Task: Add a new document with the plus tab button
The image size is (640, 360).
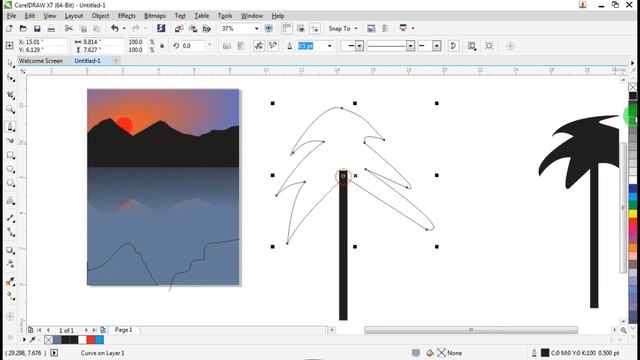Action: 116,61
